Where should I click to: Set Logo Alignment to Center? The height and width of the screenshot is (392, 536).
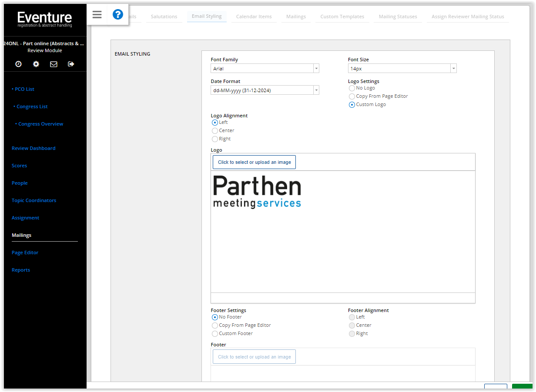[215, 131]
